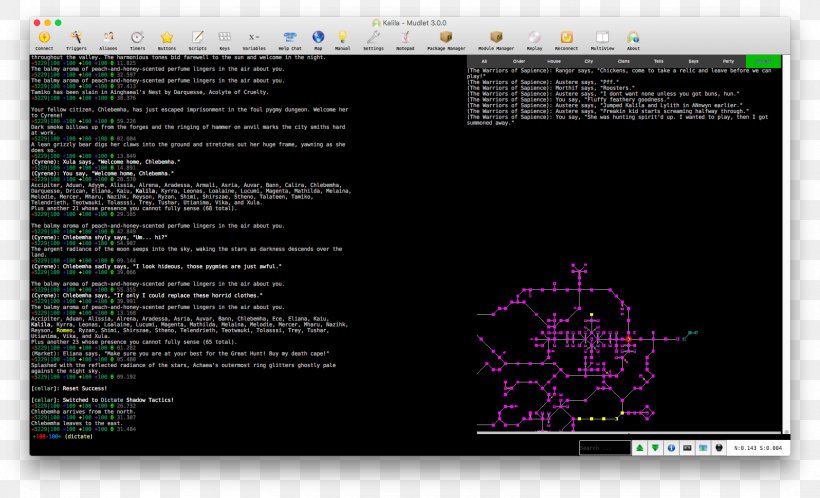Select the Party chat tab
This screenshot has height=498, width=820.
(728, 61)
